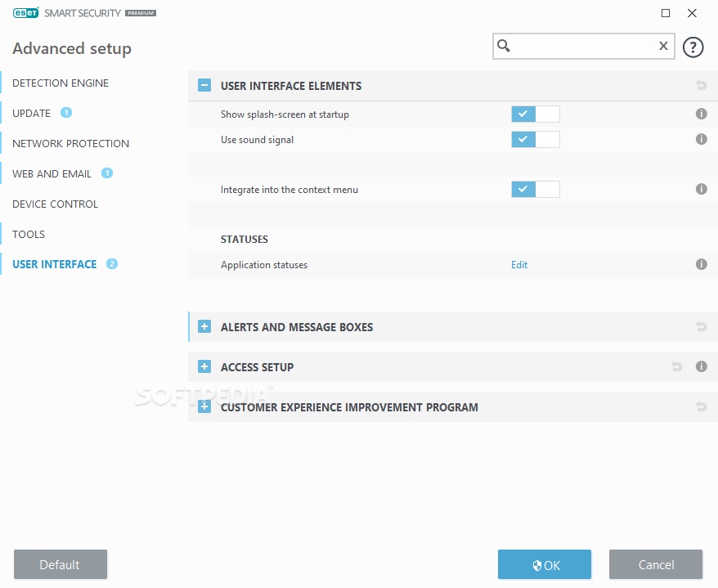The height and width of the screenshot is (588, 718).
Task: Select User Interface in sidebar
Action: 55,264
